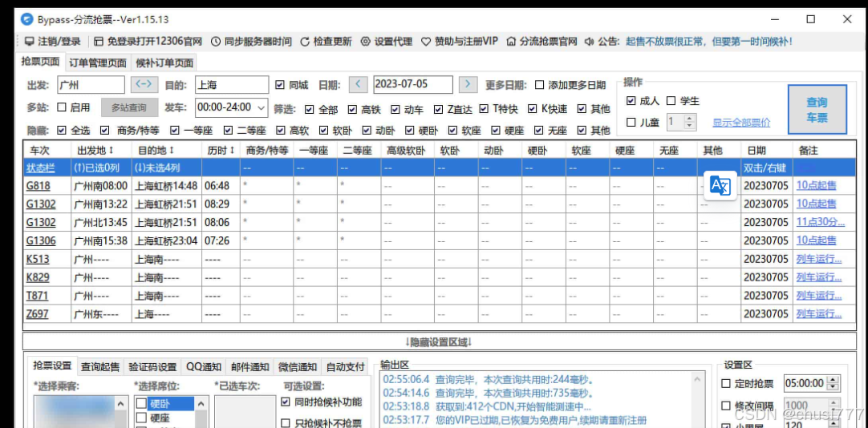868x428 pixels.
Task: Open the 邮件通知 tab
Action: click(x=249, y=366)
